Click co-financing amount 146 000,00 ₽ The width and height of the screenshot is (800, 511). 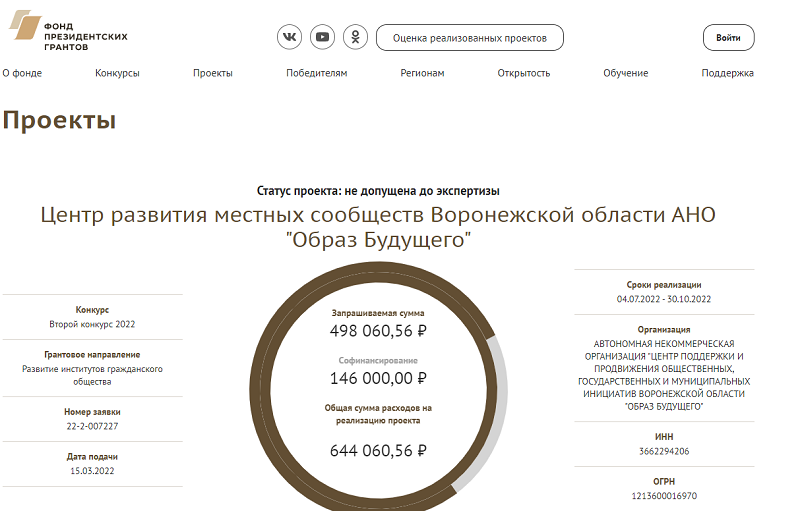pyautogui.click(x=378, y=378)
